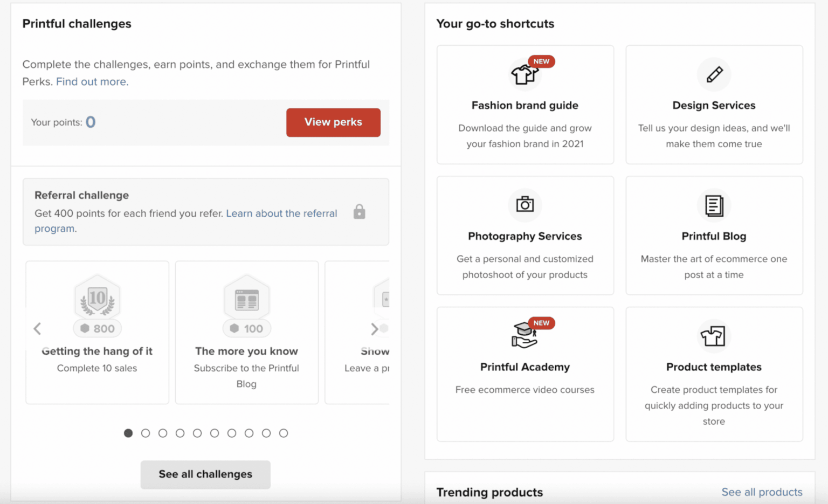The image size is (828, 504).
Task: Click the NEW badge on Printful Academy
Action: [541, 323]
